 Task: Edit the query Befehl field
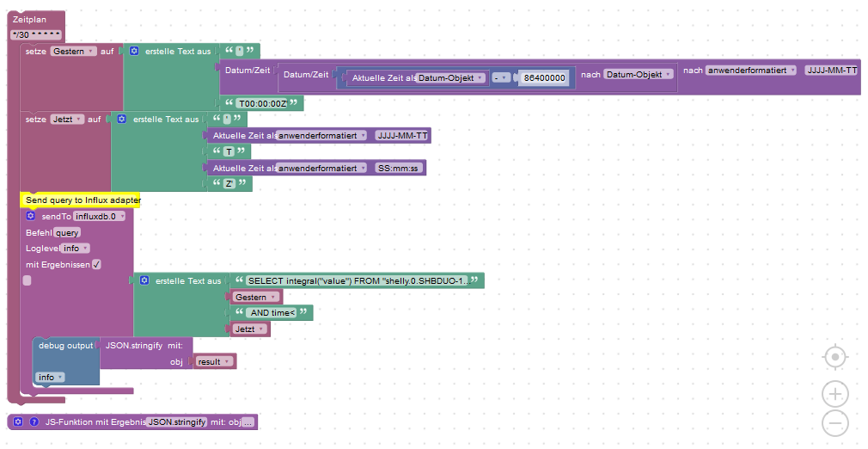pos(67,233)
